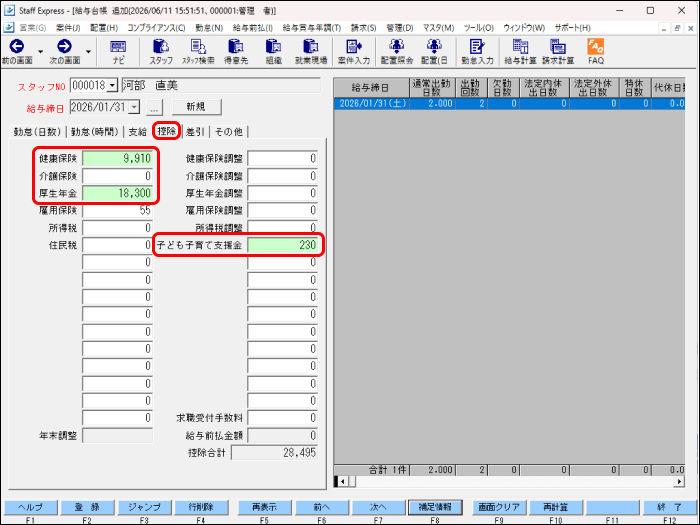Click the 補足情報 F8 button
The width and height of the screenshot is (700, 525).
[x=435, y=508]
